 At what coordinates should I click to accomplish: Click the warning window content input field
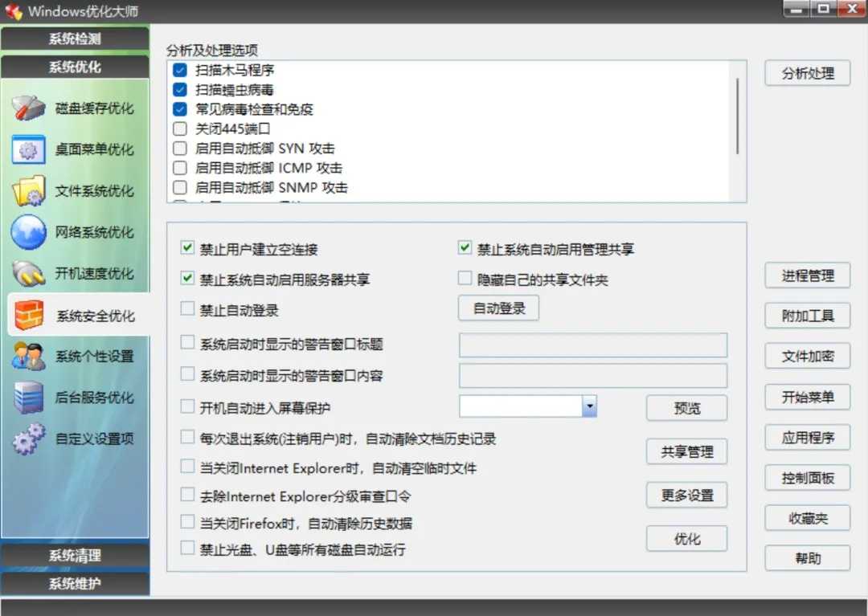(x=593, y=376)
